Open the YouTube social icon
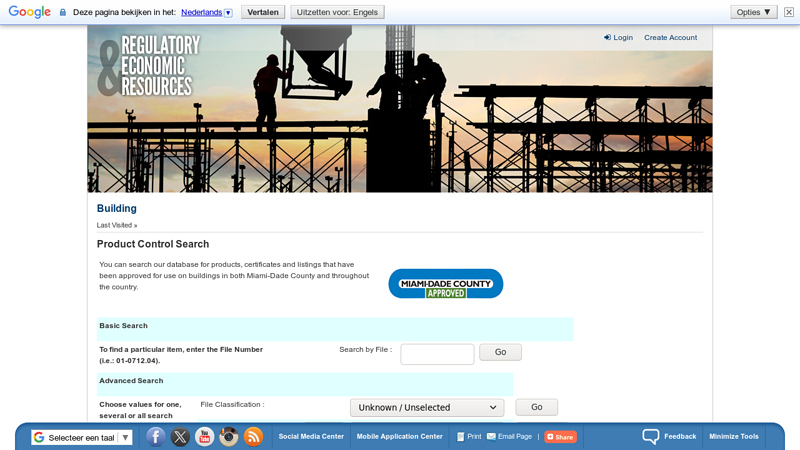The height and width of the screenshot is (450, 800). click(x=205, y=437)
